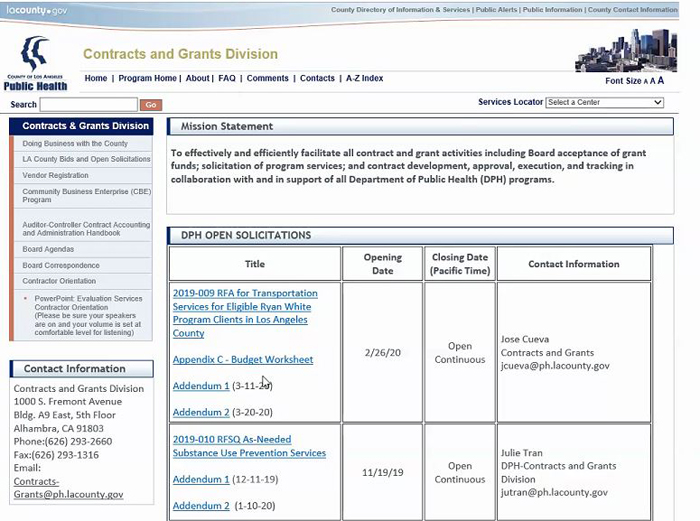This screenshot has height=521, width=700.
Task: Open Addendum 2 dated 3-20-20
Action: pyautogui.click(x=201, y=412)
